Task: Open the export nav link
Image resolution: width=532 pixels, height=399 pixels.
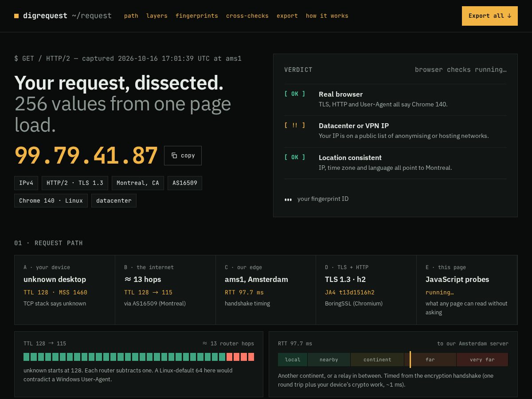Action: click(287, 16)
